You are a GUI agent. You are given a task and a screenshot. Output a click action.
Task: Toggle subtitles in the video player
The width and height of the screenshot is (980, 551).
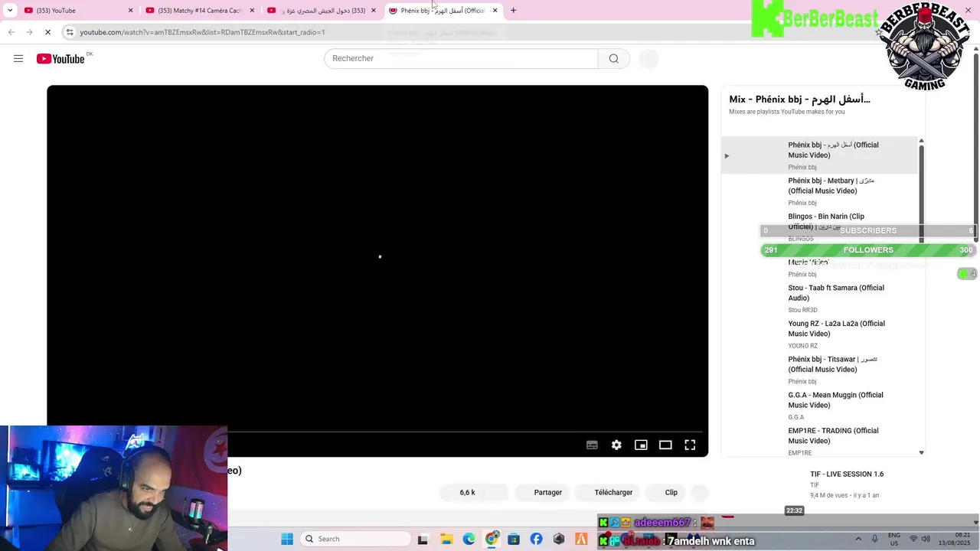tap(592, 445)
